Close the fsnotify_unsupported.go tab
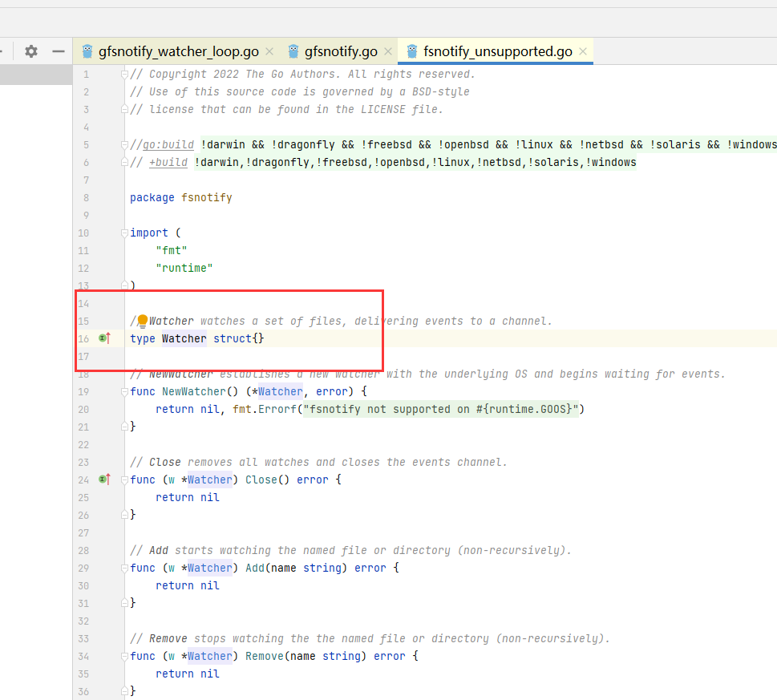 (583, 51)
